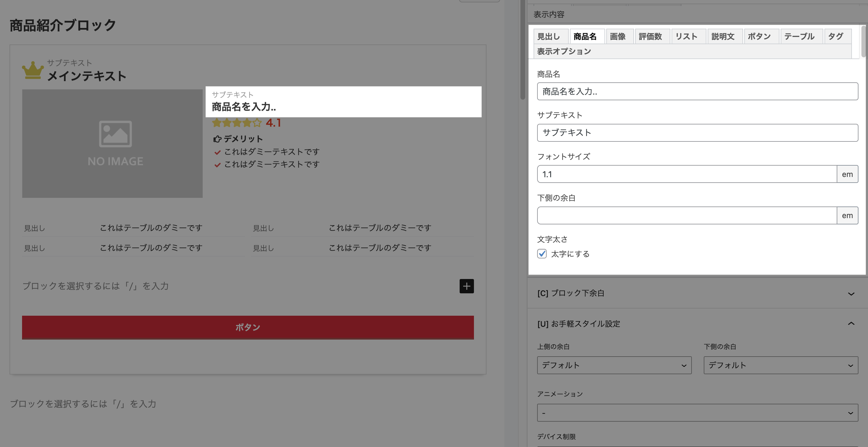Click the デメリット list heading
This screenshot has height=447, width=868.
tap(243, 139)
